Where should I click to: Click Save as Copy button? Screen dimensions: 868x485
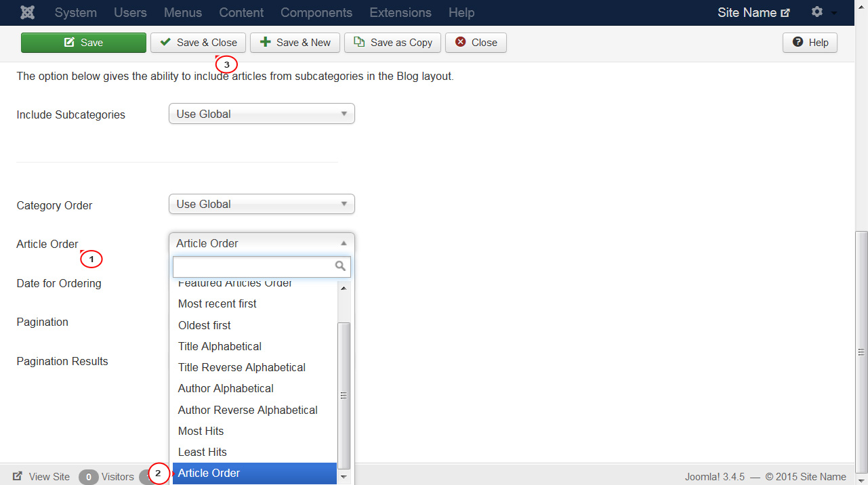click(x=393, y=42)
